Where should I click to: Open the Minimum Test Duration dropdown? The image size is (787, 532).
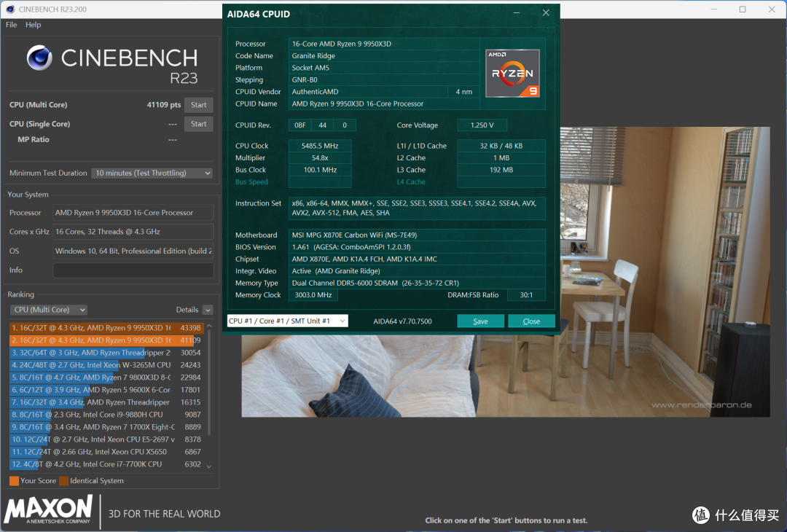pyautogui.click(x=152, y=173)
